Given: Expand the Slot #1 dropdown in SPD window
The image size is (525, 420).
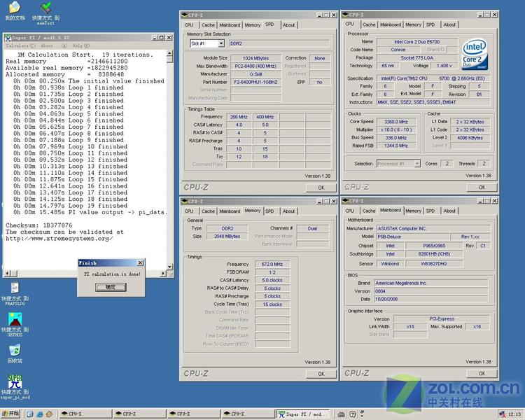Looking at the screenshot, I should pos(221,43).
